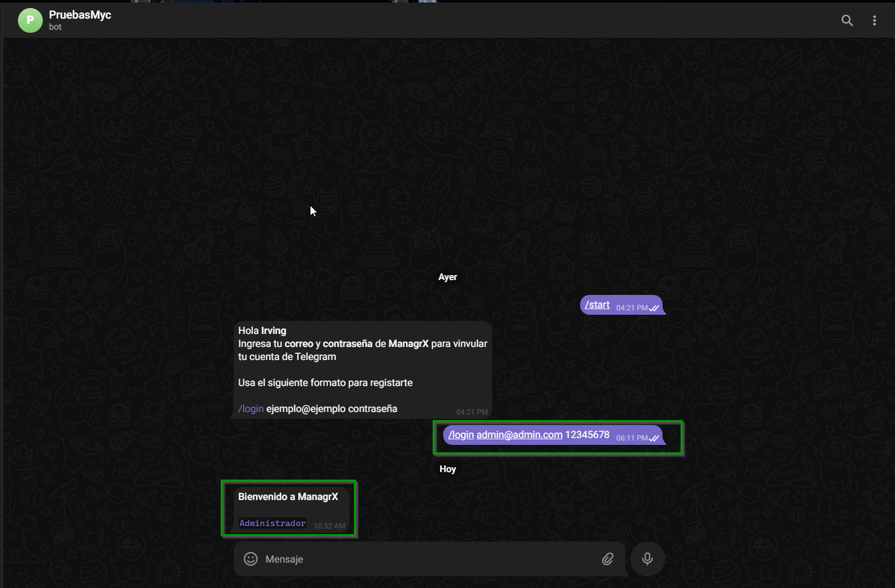Click the Ayer date separator
Viewport: 895px width, 588px height.
click(447, 277)
